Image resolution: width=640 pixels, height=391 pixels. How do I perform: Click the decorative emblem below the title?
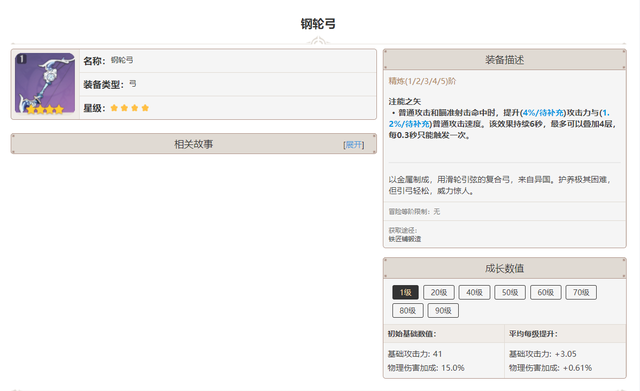click(318, 41)
